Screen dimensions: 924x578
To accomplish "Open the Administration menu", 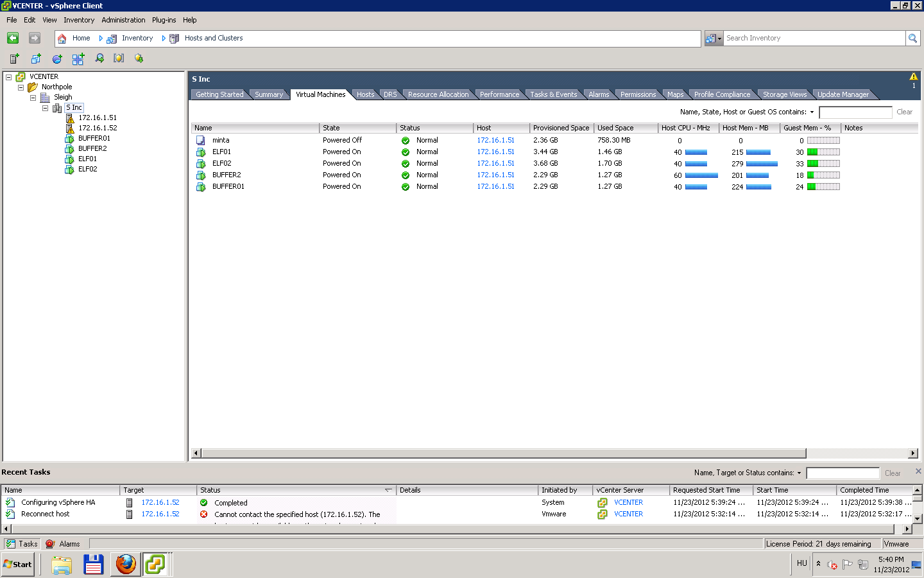I will 123,20.
